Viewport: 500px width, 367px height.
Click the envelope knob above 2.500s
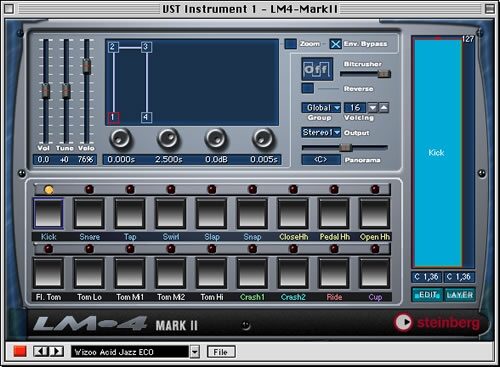168,138
